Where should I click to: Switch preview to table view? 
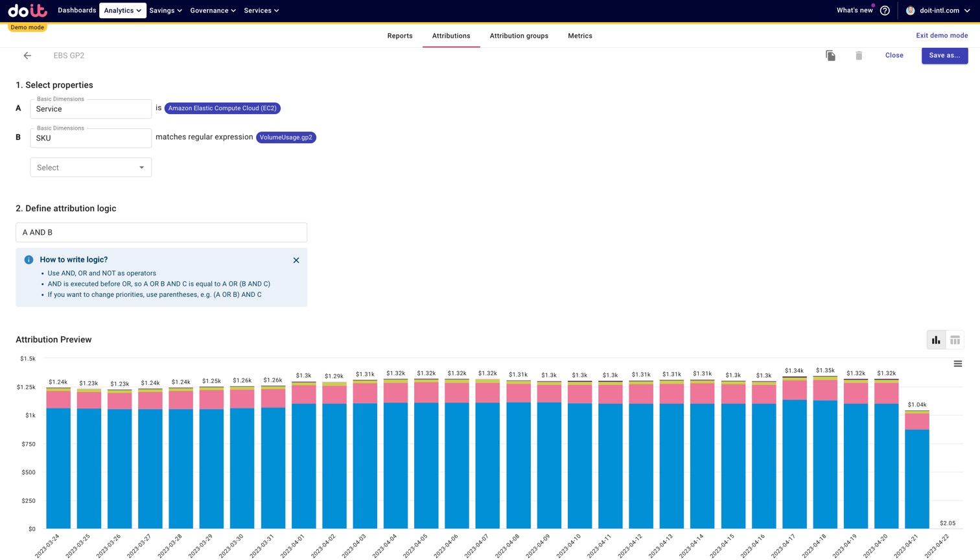955,340
